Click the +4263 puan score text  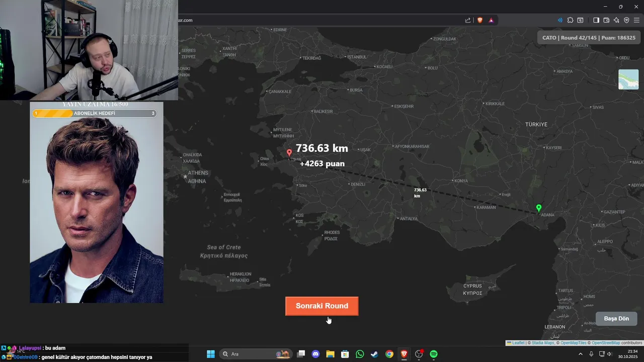click(x=322, y=164)
